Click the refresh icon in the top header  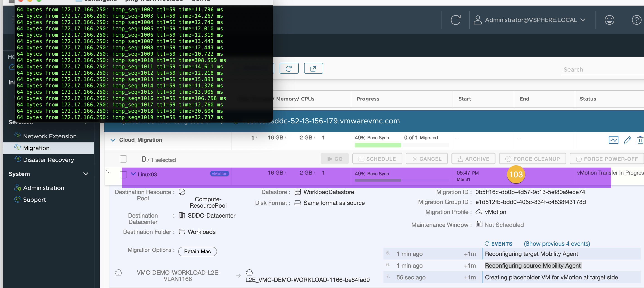click(x=456, y=20)
